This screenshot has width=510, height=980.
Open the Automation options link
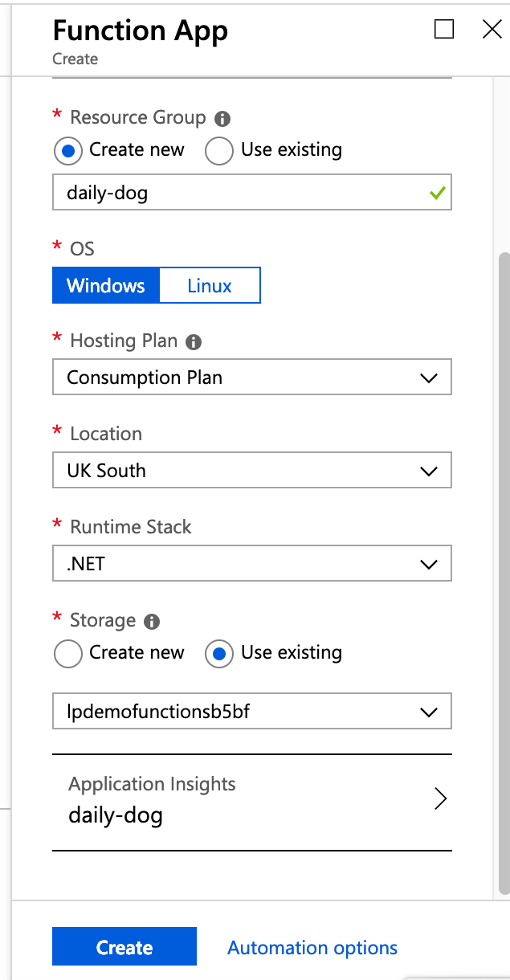[x=312, y=948]
